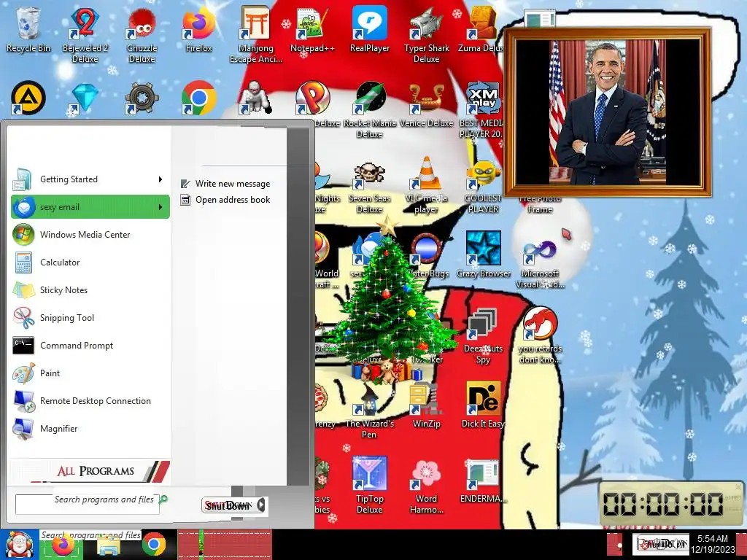Select Open address book jump item
Screen dimensions: 747x560
pyautogui.click(x=225, y=200)
